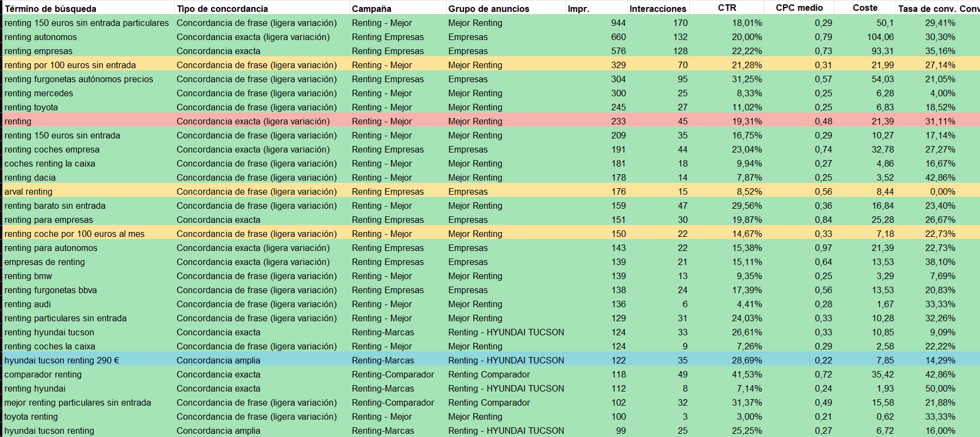Select impressions value '660'

[618, 37]
